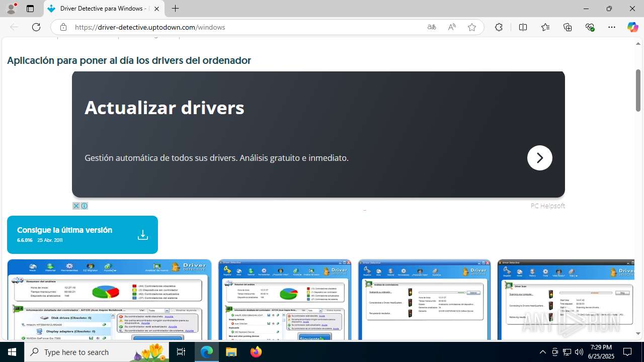Open the fourth Driver Detective screenshot thumbnail
Image resolution: width=644 pixels, height=362 pixels.
pos(566,300)
